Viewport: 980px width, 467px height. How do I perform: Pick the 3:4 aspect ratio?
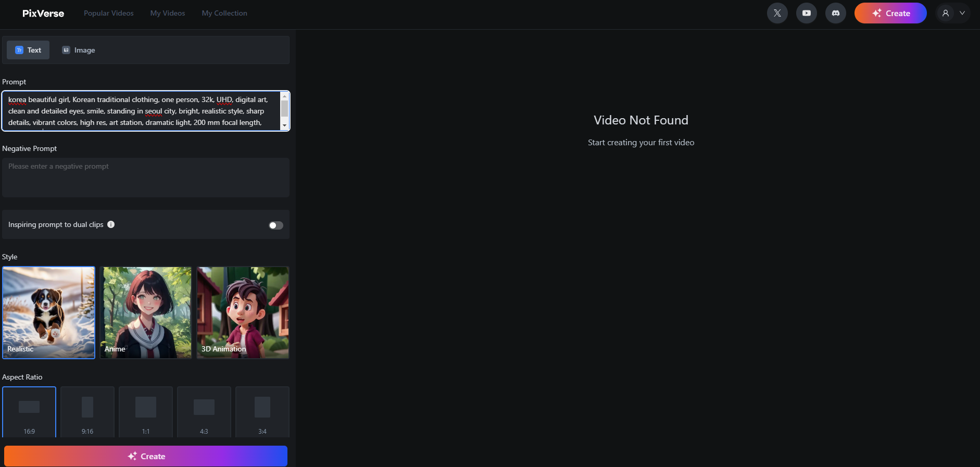262,412
